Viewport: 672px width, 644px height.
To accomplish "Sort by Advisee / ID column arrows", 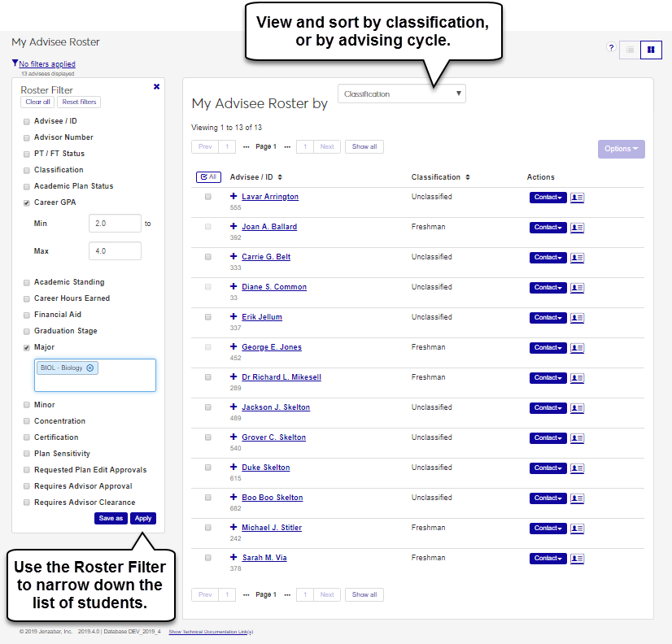I will click(280, 177).
